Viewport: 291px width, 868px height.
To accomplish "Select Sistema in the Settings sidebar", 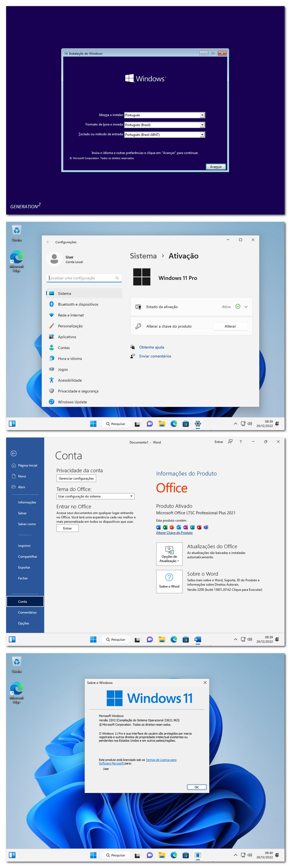I will (84, 294).
